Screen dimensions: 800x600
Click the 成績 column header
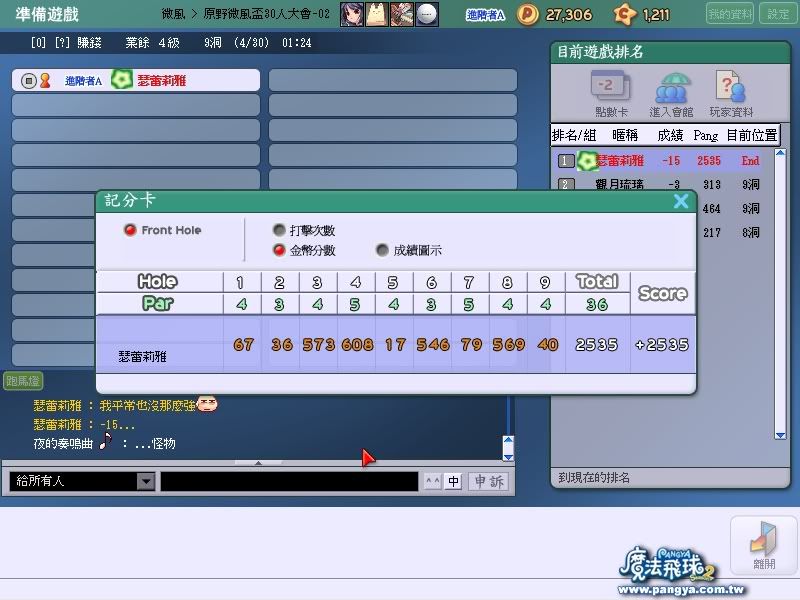tap(670, 135)
